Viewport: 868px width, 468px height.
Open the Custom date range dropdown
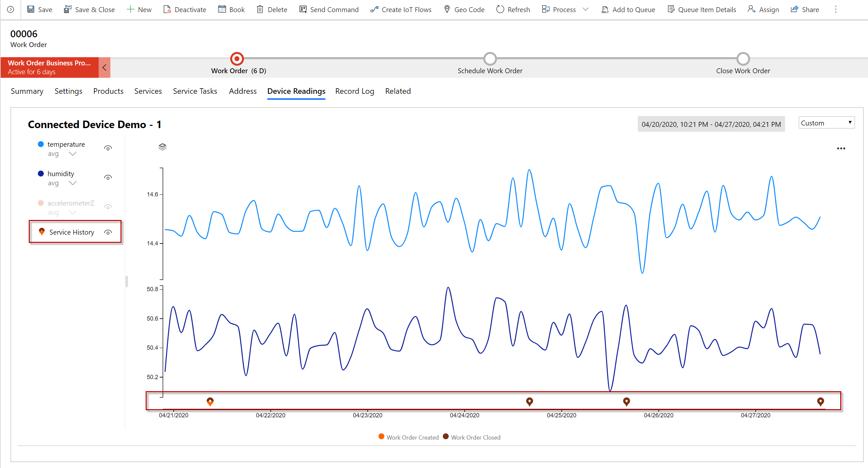coord(826,123)
